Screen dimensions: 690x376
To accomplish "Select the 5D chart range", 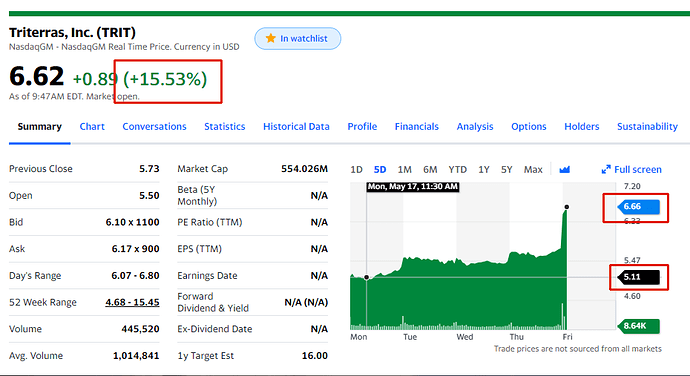I will coord(380,170).
